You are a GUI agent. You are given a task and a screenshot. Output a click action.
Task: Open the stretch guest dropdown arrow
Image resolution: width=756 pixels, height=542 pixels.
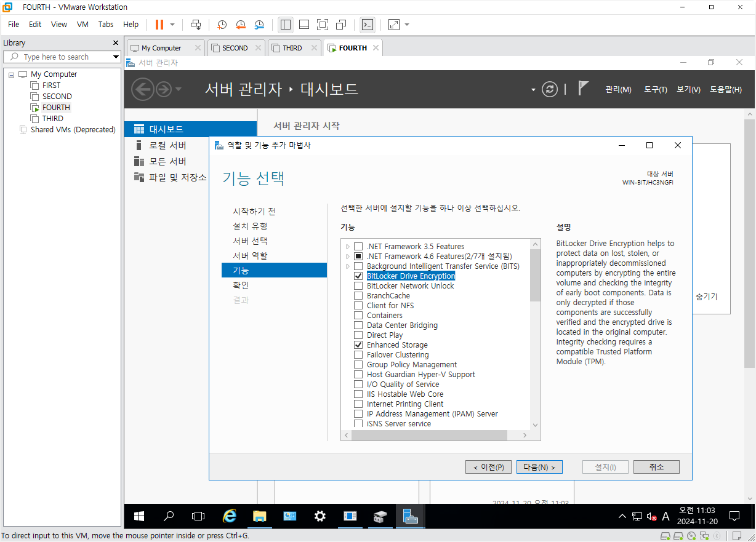click(x=407, y=25)
